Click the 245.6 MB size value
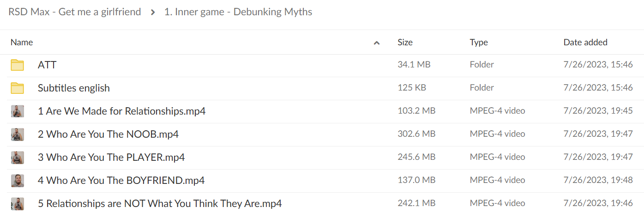Viewport: 644px width, 213px height. click(416, 157)
